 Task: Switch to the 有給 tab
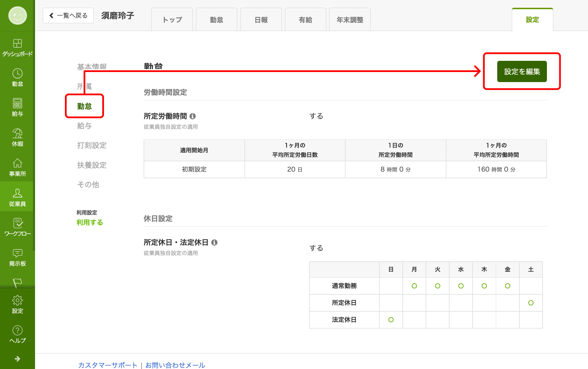(x=305, y=20)
